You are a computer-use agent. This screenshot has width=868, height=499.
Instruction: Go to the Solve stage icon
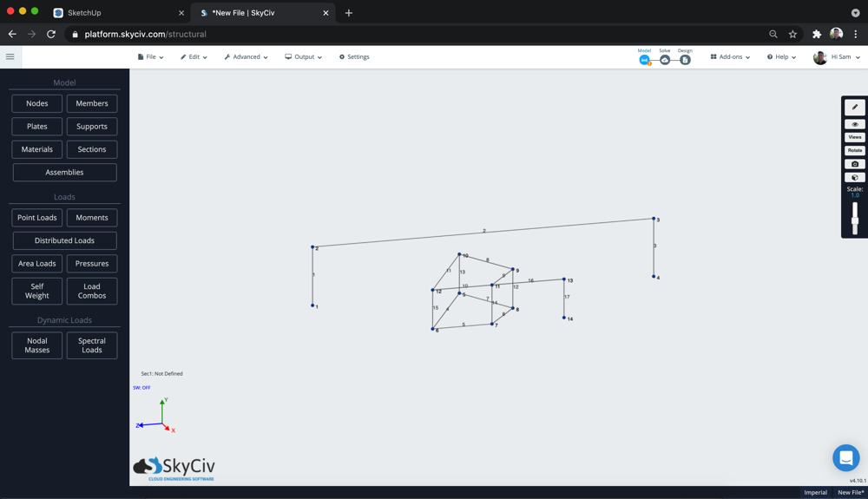665,60
